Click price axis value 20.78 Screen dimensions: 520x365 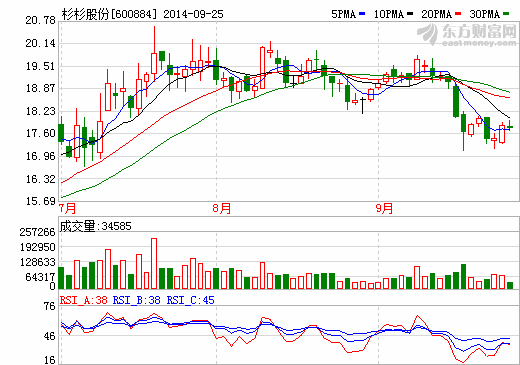[x=40, y=21]
